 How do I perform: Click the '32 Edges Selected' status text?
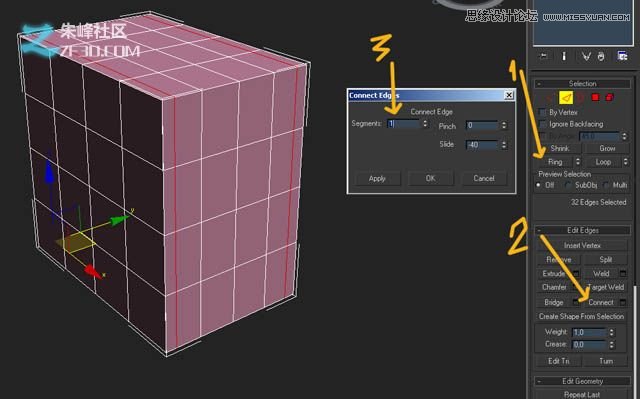[x=598, y=202]
